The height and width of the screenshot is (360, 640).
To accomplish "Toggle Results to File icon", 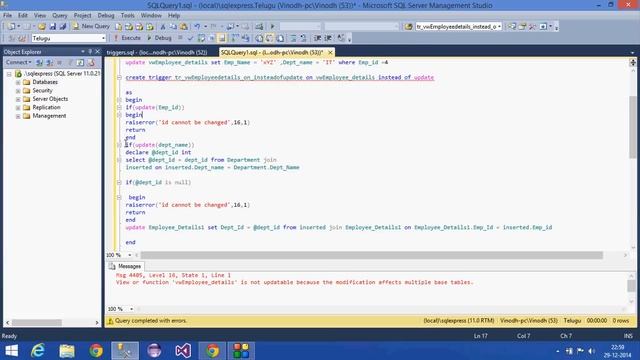I will click(280, 38).
